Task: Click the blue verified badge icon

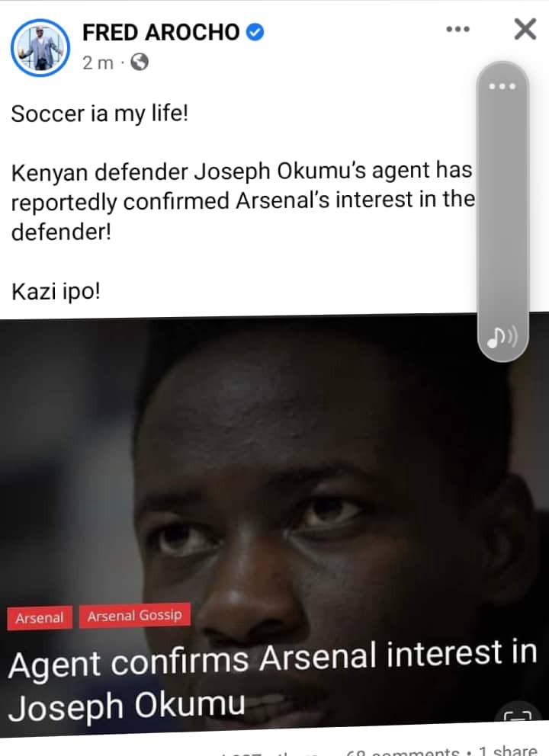Action: click(x=255, y=32)
